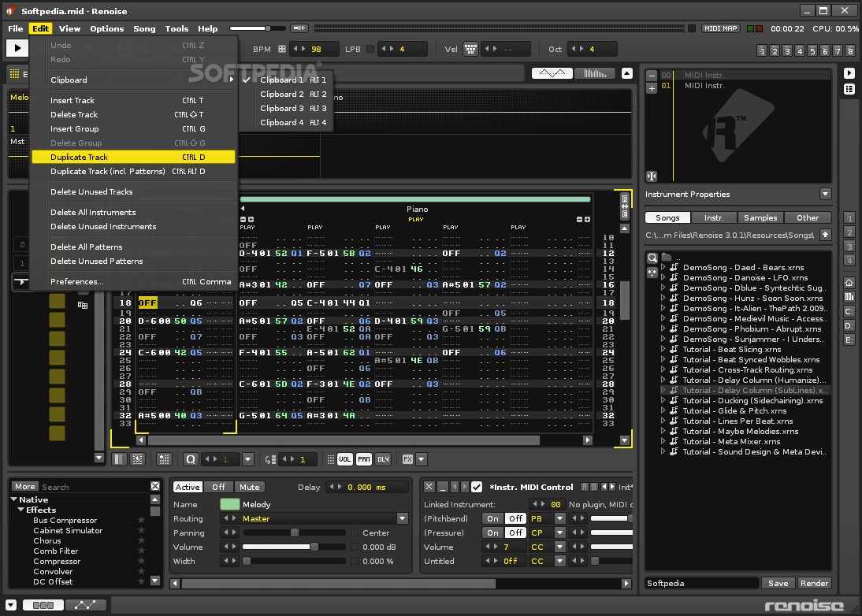The height and width of the screenshot is (616, 862).
Task: Collapse the Effects subtree
Action: [x=21, y=510]
